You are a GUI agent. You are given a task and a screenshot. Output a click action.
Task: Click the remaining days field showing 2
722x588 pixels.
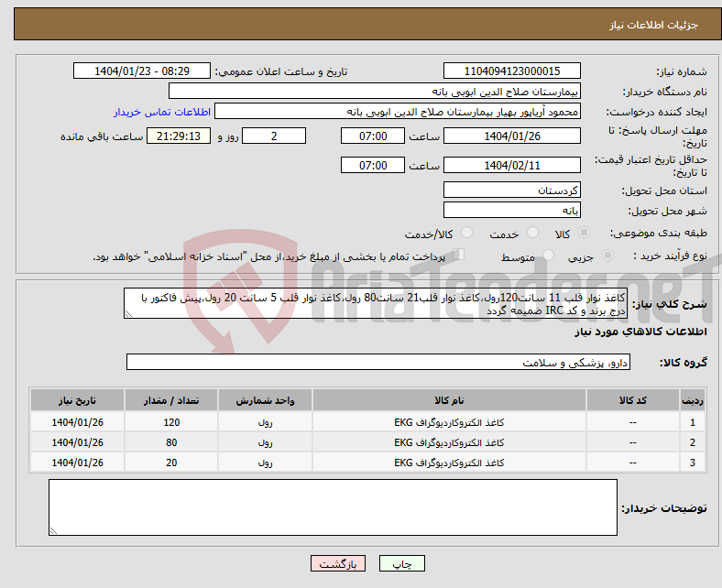click(274, 136)
